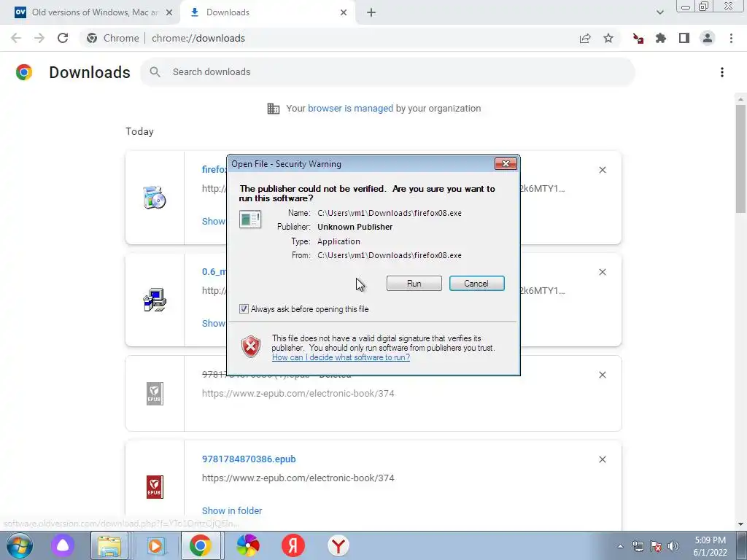Viewport: 747px width, 560px height.
Task: Click the z-epub.com URL of the deleted entry
Action: pos(298,393)
